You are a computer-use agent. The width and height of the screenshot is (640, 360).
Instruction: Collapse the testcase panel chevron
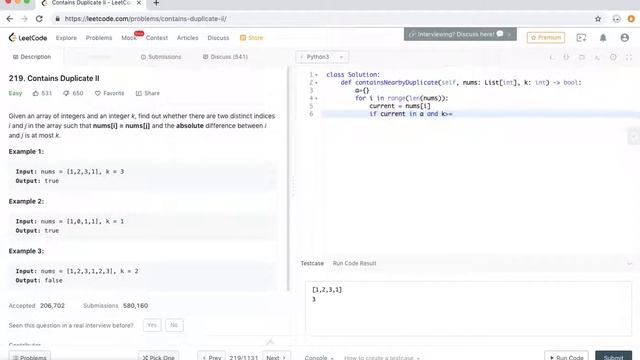(629, 264)
